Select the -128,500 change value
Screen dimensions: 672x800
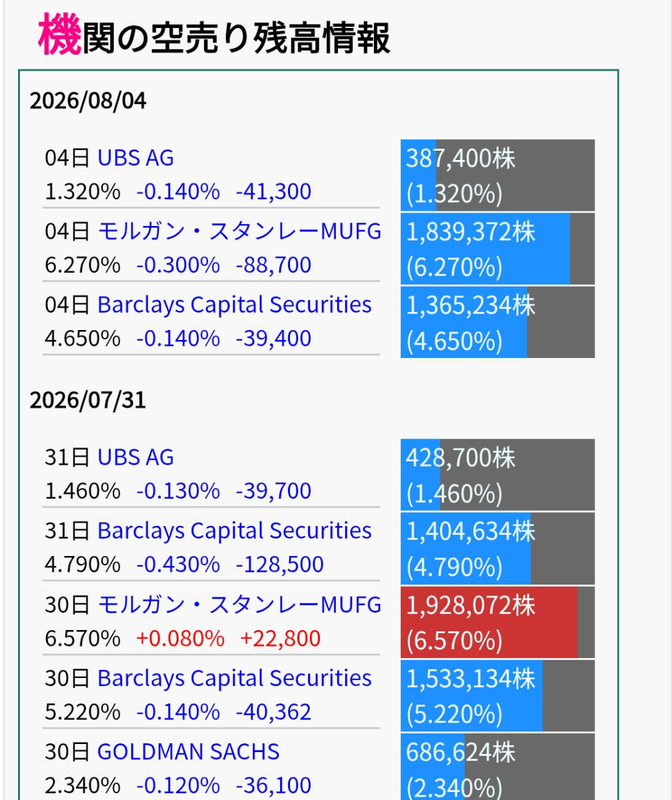(x=279, y=565)
